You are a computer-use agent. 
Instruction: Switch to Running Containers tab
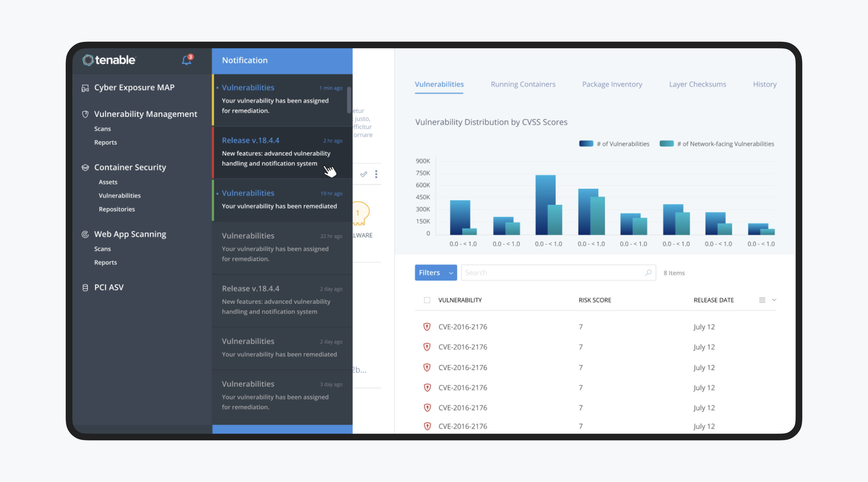coord(523,84)
